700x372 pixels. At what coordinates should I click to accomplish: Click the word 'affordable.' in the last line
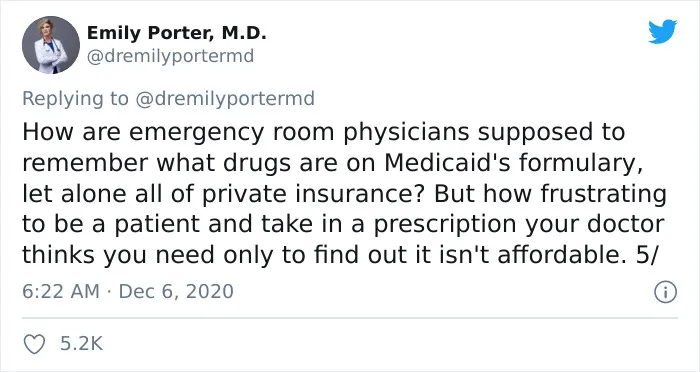562,255
